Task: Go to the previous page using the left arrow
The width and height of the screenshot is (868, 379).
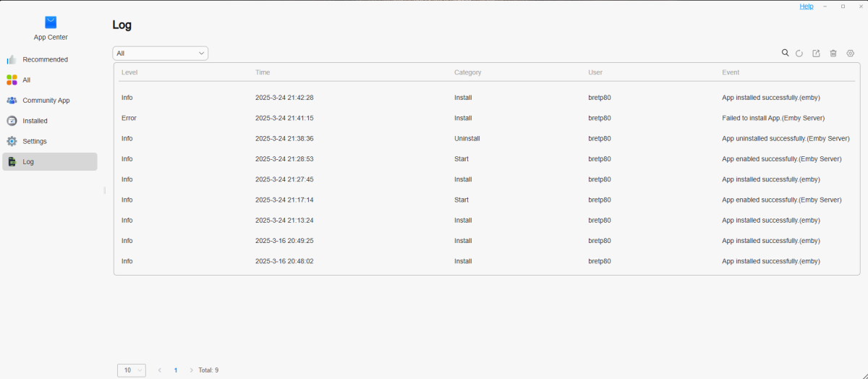Action: [x=160, y=370]
